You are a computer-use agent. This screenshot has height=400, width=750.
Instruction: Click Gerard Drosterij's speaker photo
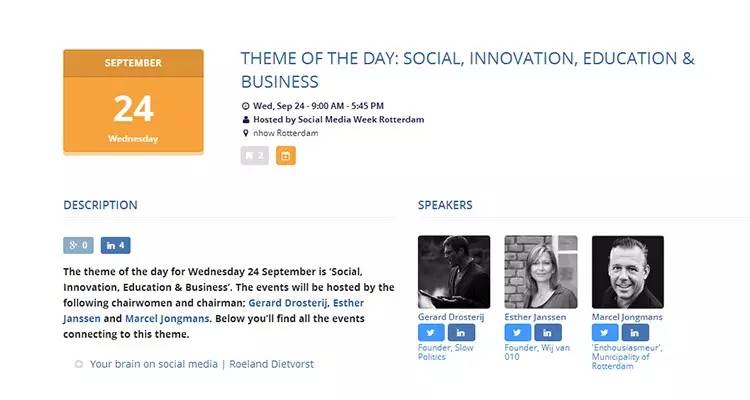[x=454, y=272]
